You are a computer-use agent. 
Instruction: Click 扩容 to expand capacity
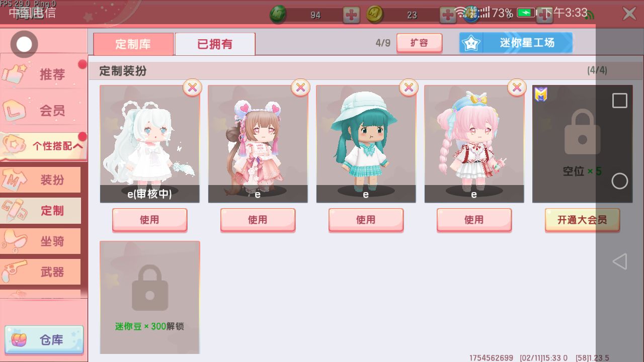420,43
